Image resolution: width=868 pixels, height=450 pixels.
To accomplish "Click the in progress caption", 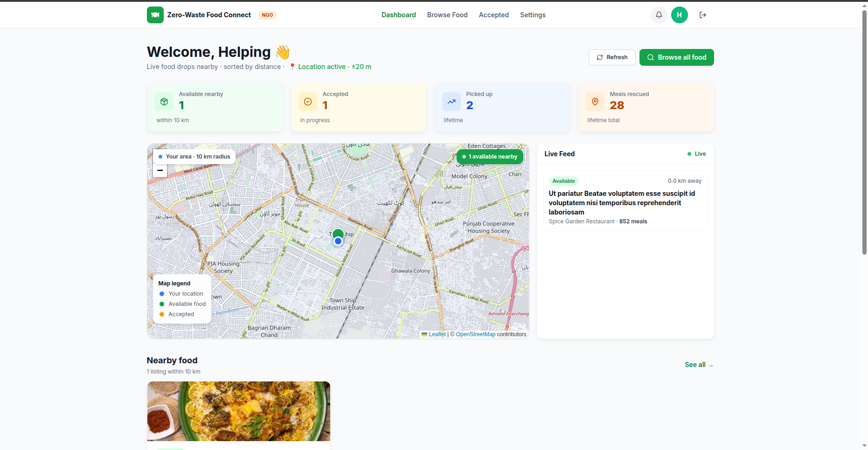I will 315,120.
